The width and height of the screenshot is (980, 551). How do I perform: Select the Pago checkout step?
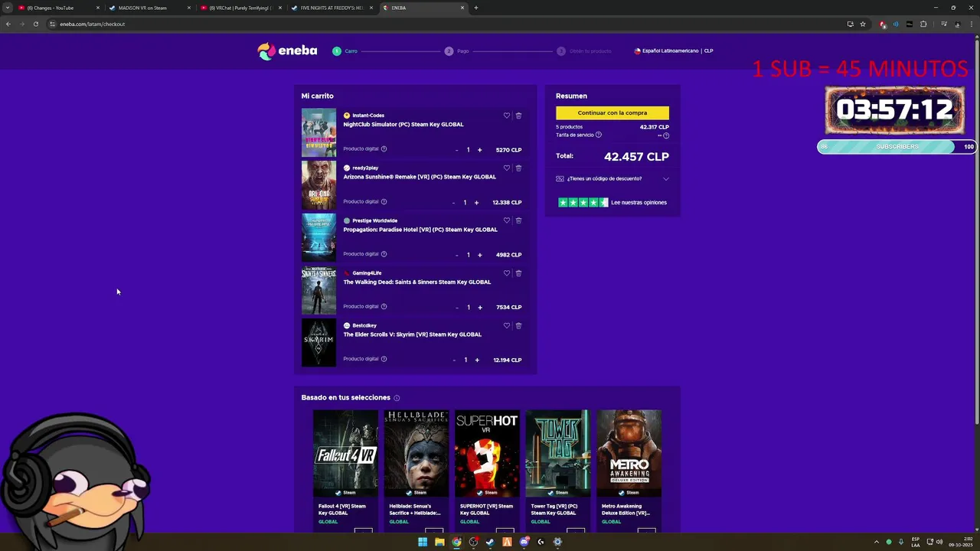(x=457, y=51)
